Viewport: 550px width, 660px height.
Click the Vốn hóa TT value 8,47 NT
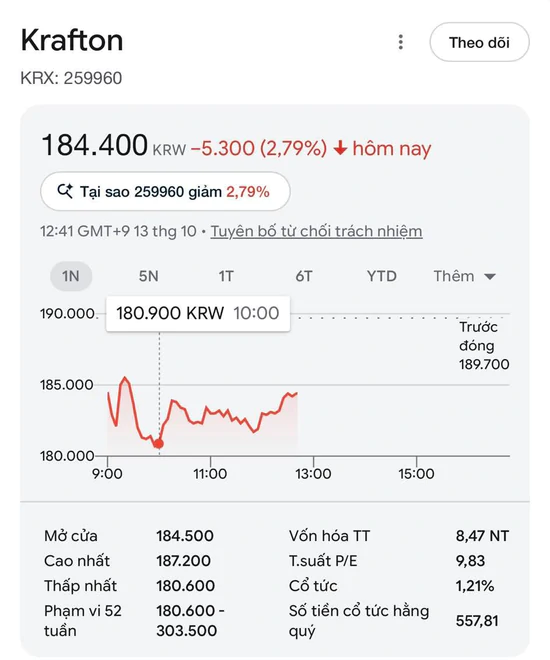coord(482,536)
